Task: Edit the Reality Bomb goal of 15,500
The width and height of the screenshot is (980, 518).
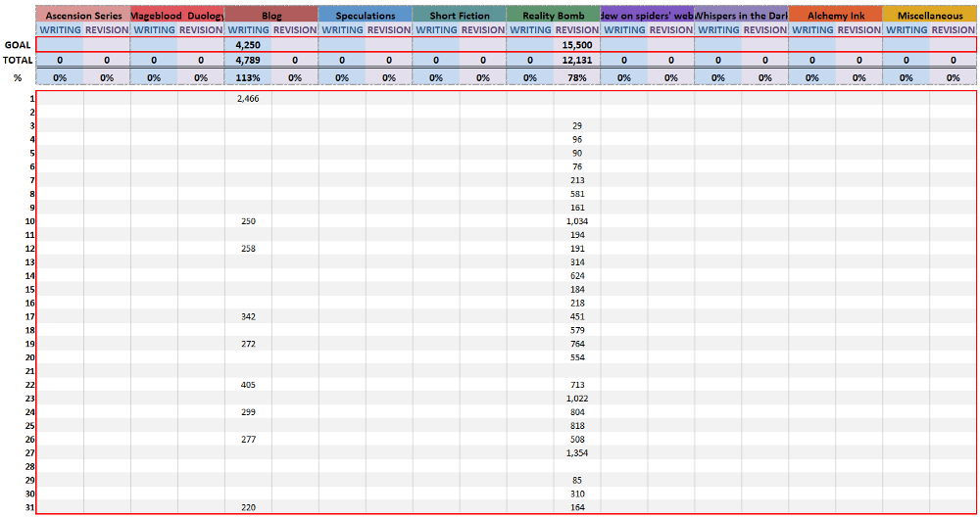Action: (577, 45)
